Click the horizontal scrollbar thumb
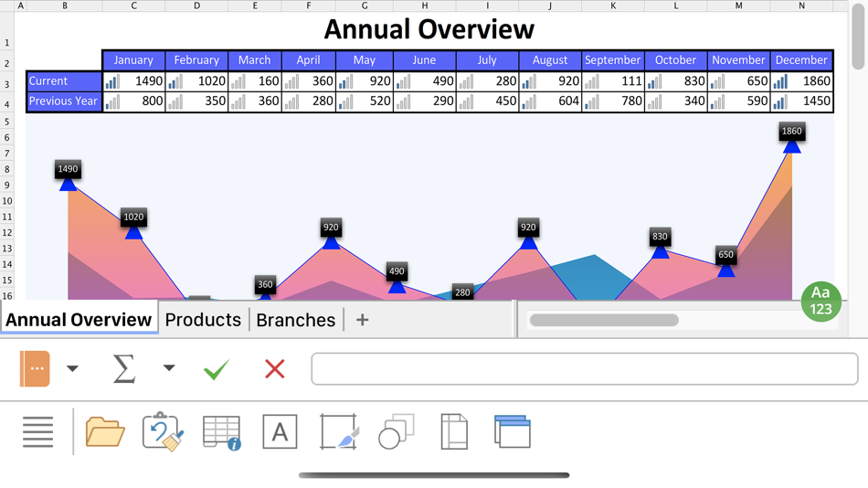 604,320
